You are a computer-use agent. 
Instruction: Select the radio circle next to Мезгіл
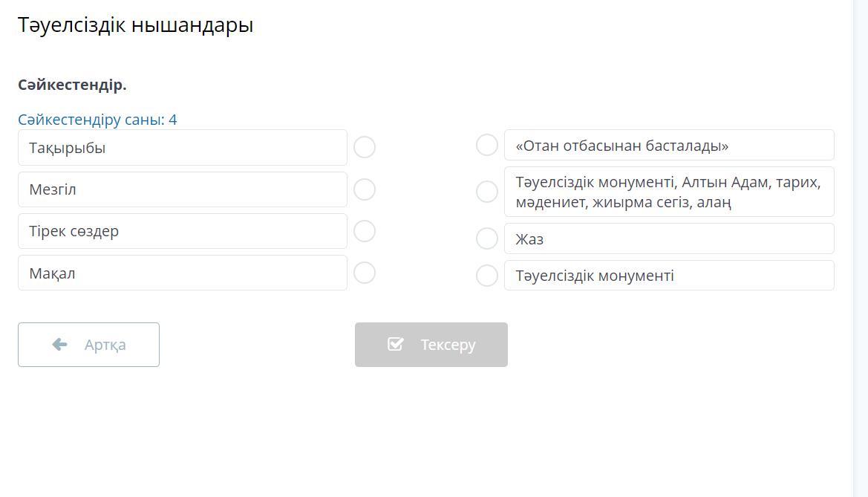pos(365,189)
